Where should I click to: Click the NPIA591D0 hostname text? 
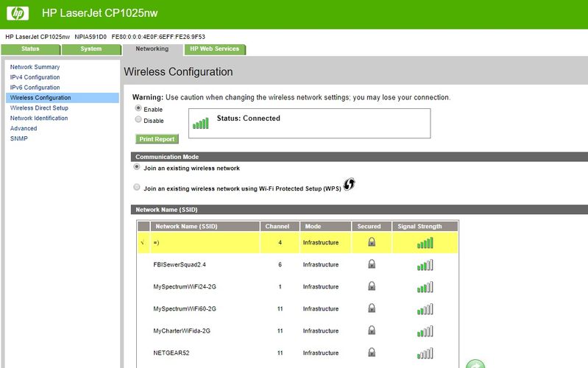[91, 37]
